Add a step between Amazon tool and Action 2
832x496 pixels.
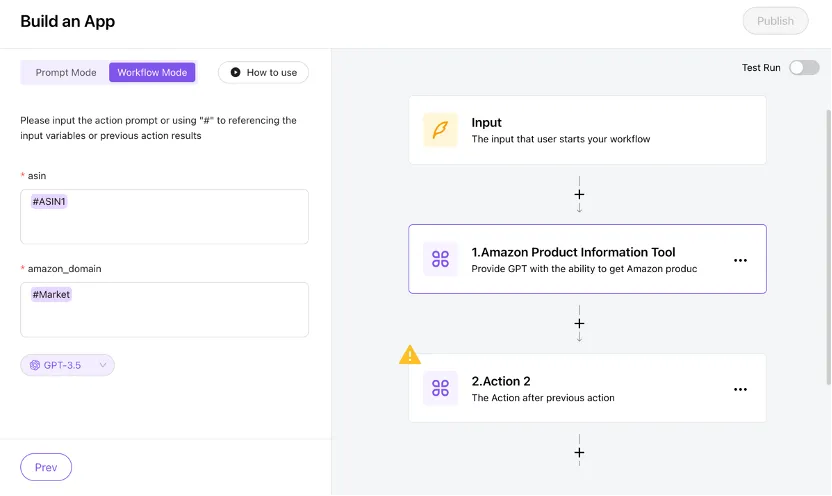(579, 324)
